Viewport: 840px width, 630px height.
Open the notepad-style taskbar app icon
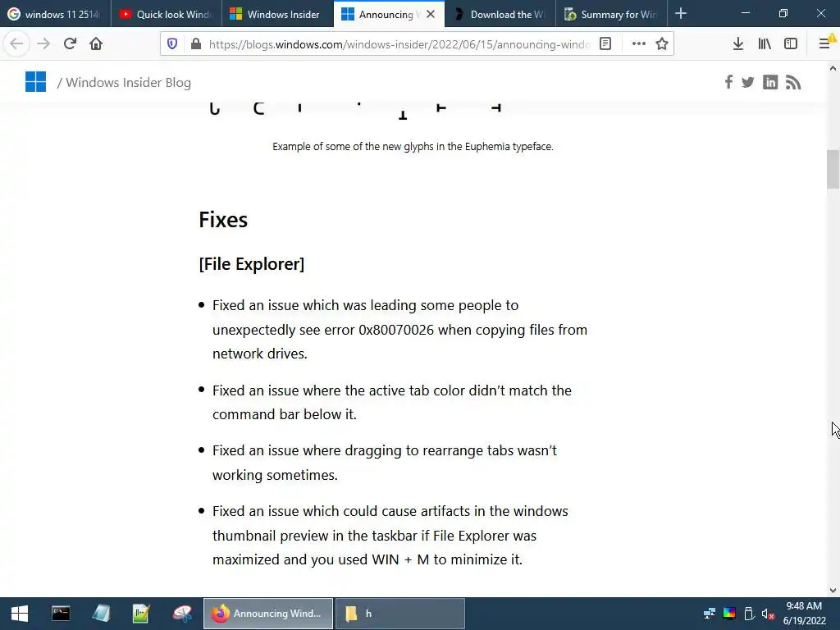101,614
